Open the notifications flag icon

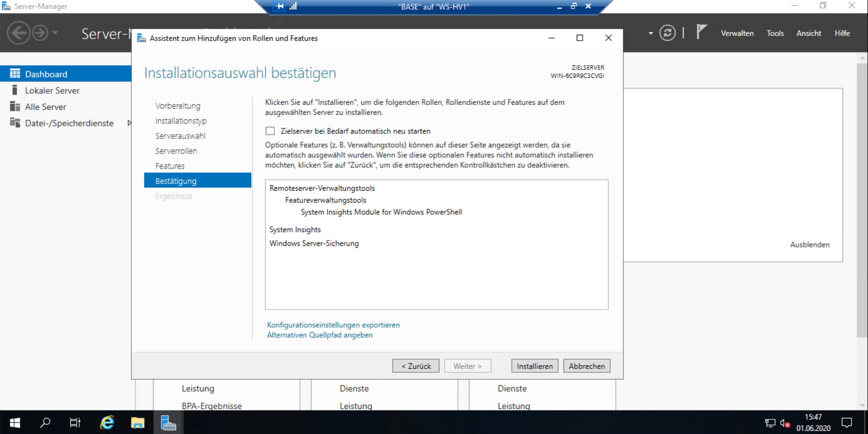pyautogui.click(x=702, y=32)
